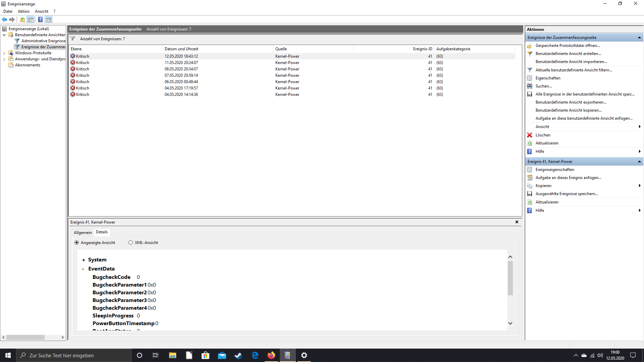
Task: Collapse Ereignis 41, Kernel-Power actions section
Action: [639, 162]
